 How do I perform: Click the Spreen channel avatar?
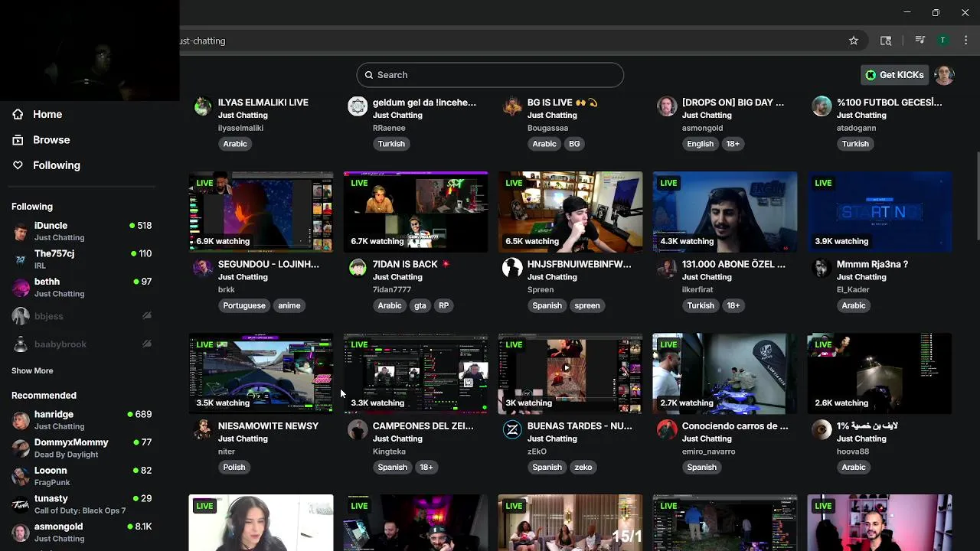[x=512, y=268]
